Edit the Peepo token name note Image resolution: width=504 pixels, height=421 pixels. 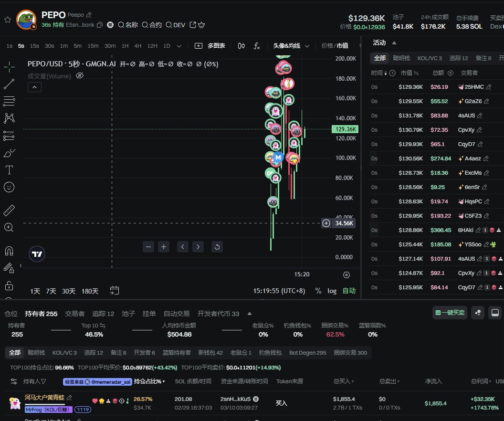tap(89, 15)
